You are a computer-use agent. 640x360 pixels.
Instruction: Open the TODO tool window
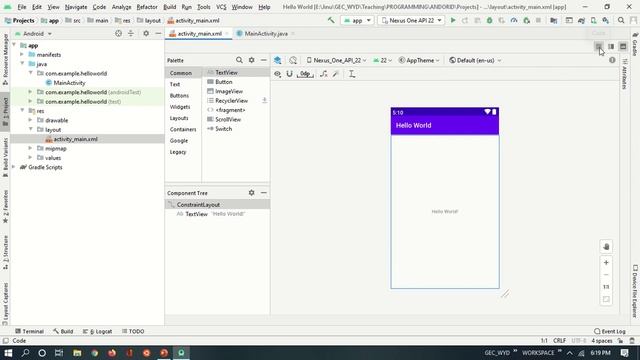point(133,331)
